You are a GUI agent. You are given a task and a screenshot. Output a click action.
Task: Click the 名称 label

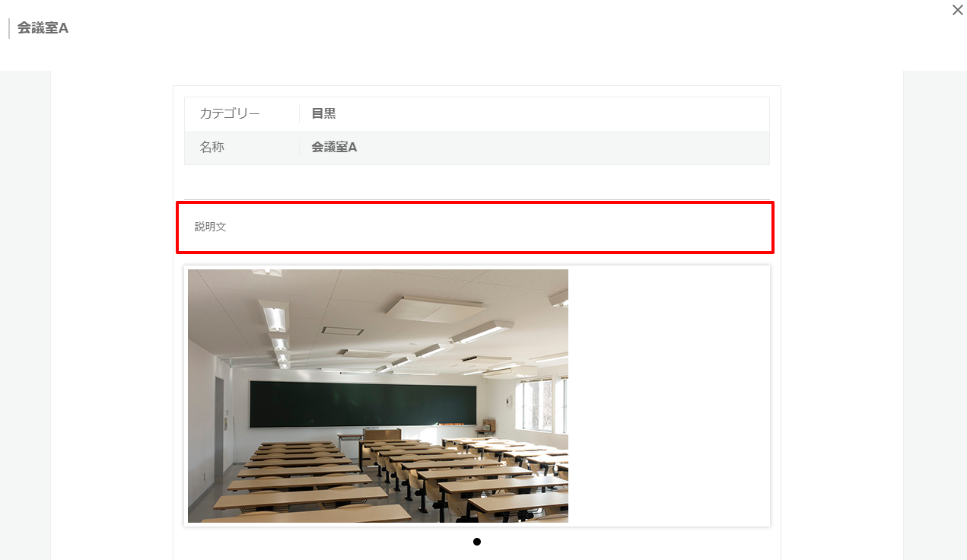[x=212, y=147]
